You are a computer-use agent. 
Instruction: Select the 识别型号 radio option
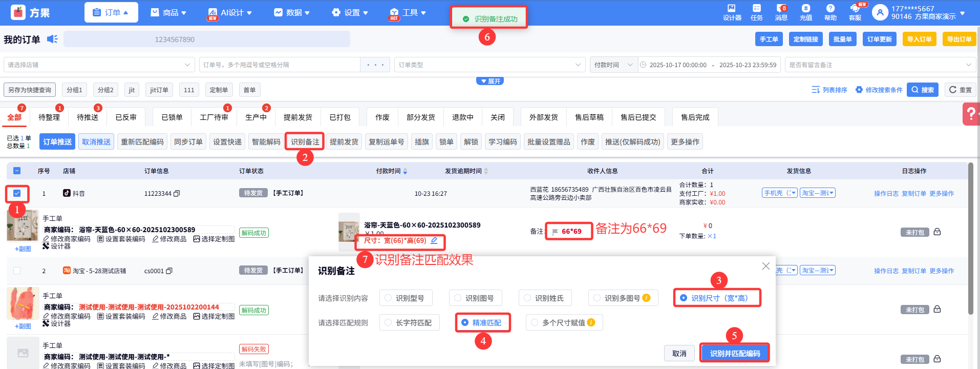pyautogui.click(x=388, y=298)
